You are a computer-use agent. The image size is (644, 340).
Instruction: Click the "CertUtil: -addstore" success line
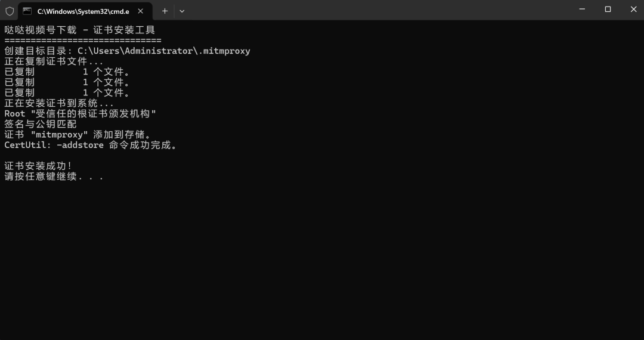point(90,145)
